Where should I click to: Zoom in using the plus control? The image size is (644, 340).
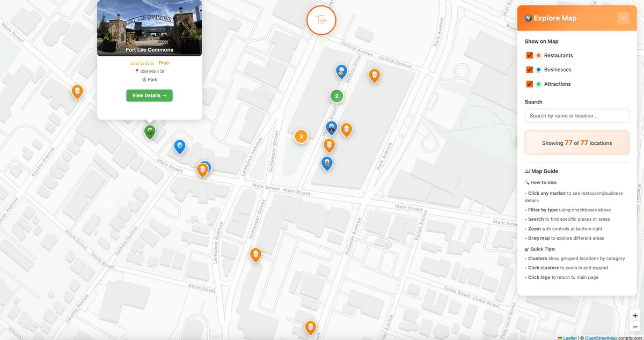coord(635,315)
